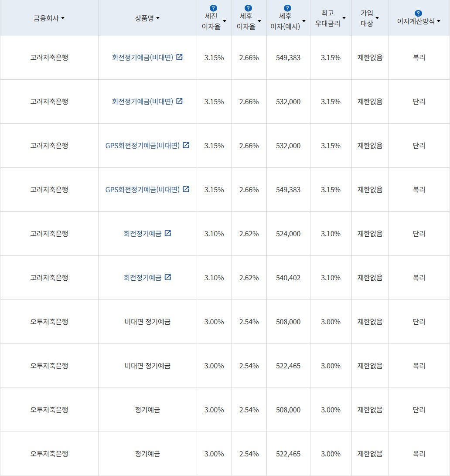Open the 회전정기예금(비대면) product link
Screen dimensions: 450x476
(144, 57)
